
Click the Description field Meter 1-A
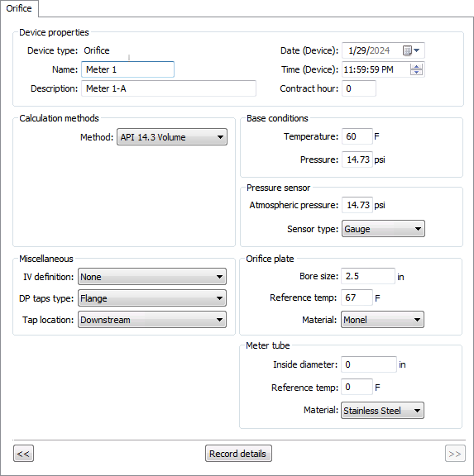(x=169, y=88)
